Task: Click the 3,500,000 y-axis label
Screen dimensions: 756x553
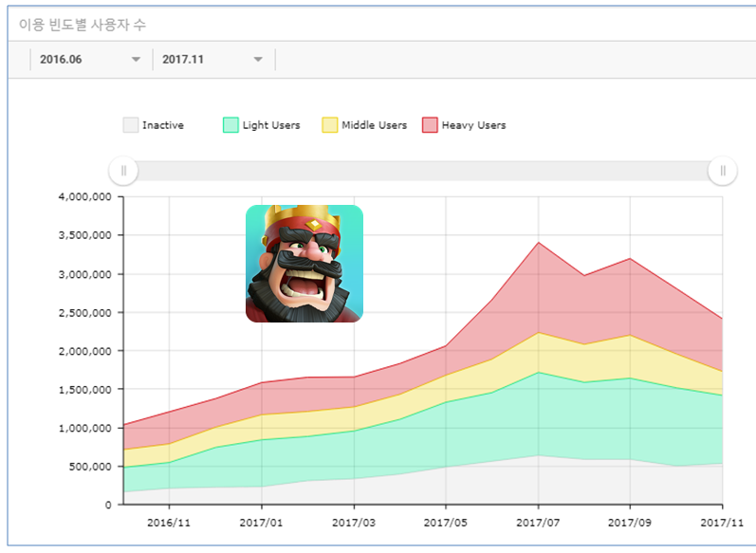Action: click(x=84, y=235)
